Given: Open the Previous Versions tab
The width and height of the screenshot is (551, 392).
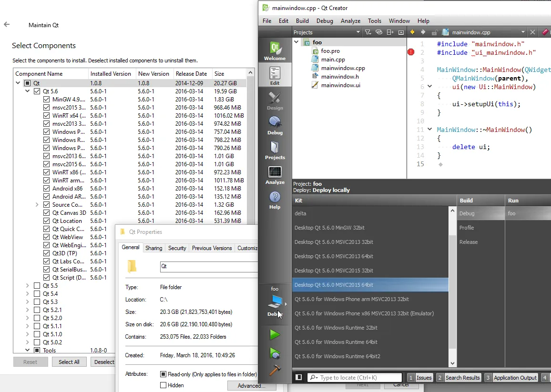Looking at the screenshot, I should (212, 248).
